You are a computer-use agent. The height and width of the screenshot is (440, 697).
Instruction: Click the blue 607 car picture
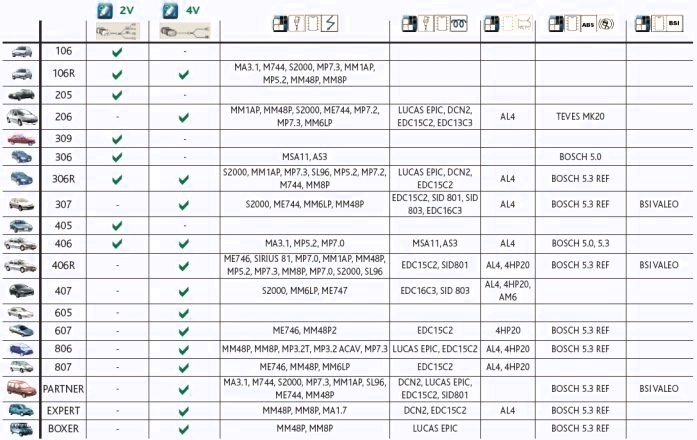coord(21,331)
